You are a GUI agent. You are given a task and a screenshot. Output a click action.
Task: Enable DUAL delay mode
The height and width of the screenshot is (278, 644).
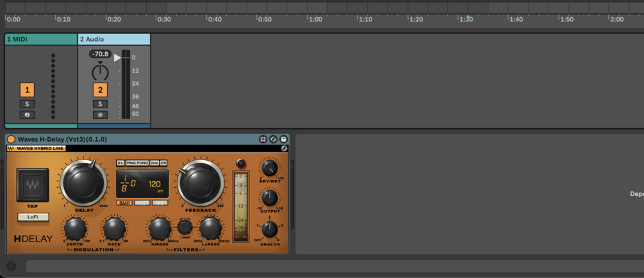[154, 163]
